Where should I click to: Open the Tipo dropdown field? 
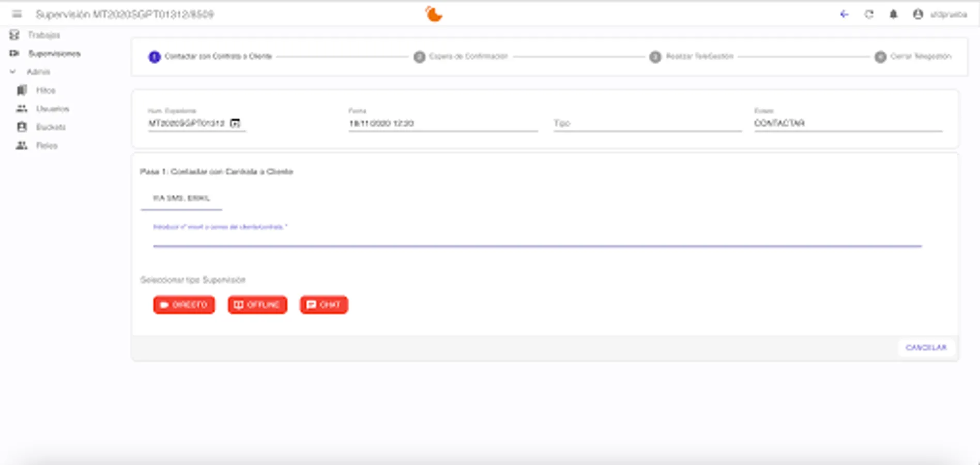point(646,123)
